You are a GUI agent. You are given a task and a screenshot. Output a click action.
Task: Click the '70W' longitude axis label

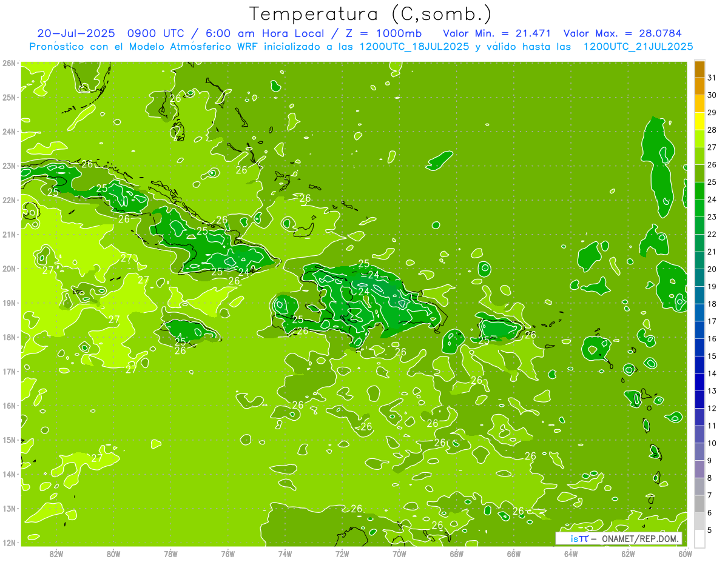point(399,554)
